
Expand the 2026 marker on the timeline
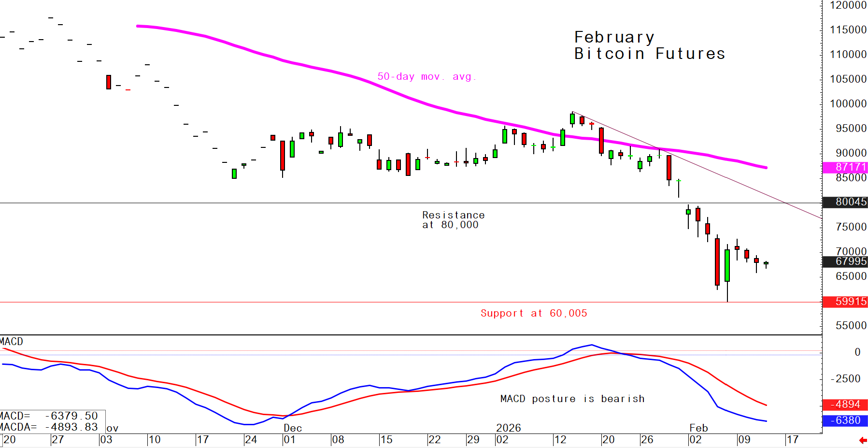[509, 428]
